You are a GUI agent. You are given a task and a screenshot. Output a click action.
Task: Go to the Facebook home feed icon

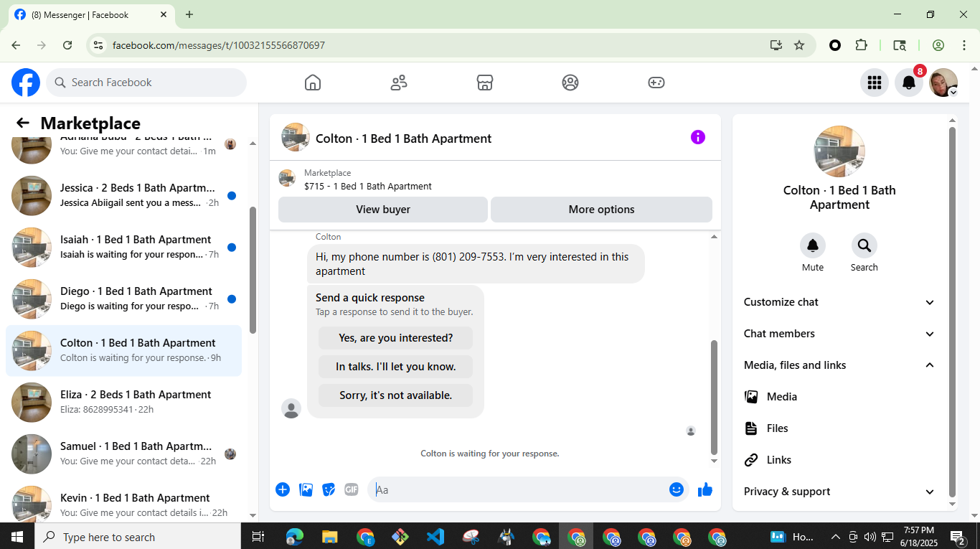[313, 83]
